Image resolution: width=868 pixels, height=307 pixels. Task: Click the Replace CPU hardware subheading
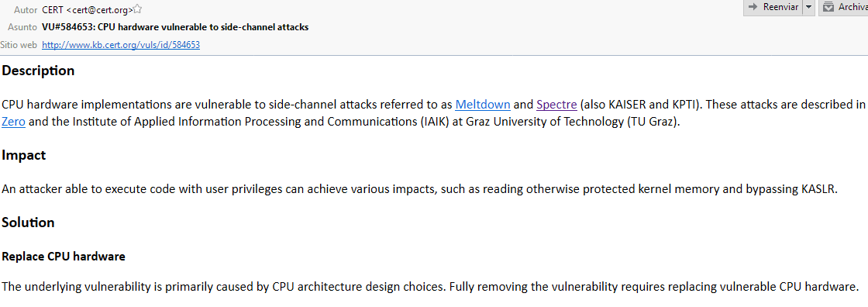coord(64,256)
